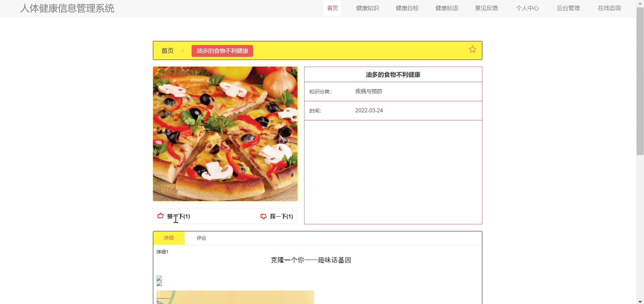
Task: Open the 健康知识 menu item
Action: [367, 8]
